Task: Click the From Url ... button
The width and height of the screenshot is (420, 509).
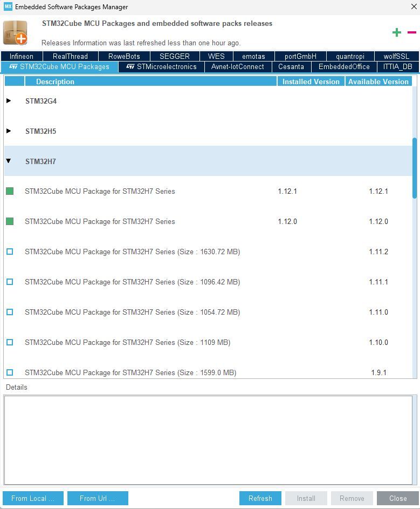Action: click(98, 498)
